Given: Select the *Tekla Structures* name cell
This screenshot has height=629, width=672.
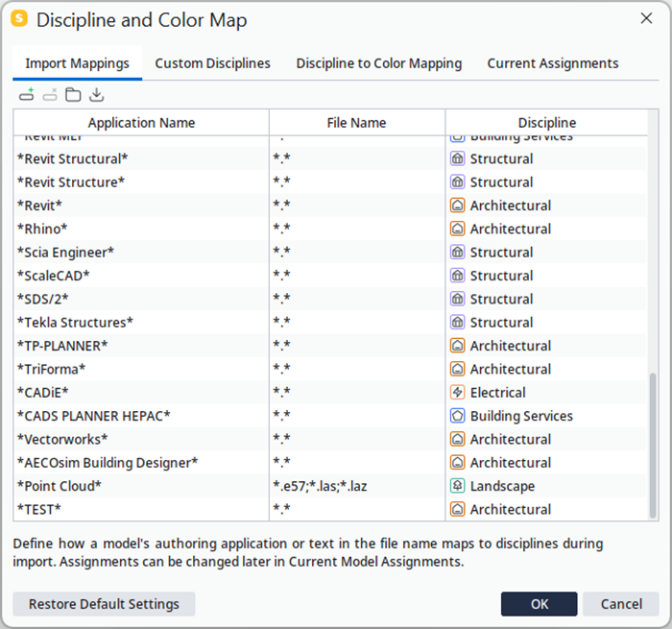Looking at the screenshot, I should coord(141,323).
